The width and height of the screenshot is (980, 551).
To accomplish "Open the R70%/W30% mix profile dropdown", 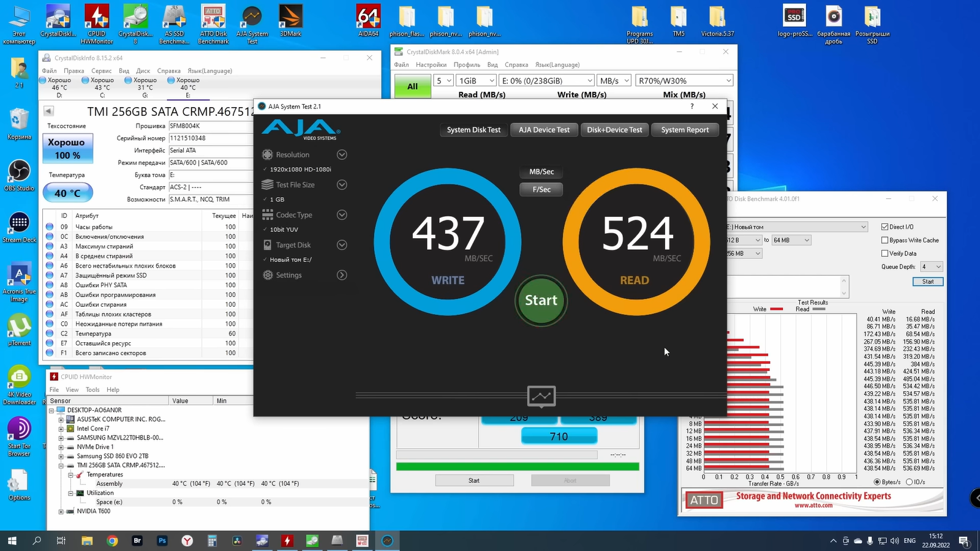I will pyautogui.click(x=684, y=81).
